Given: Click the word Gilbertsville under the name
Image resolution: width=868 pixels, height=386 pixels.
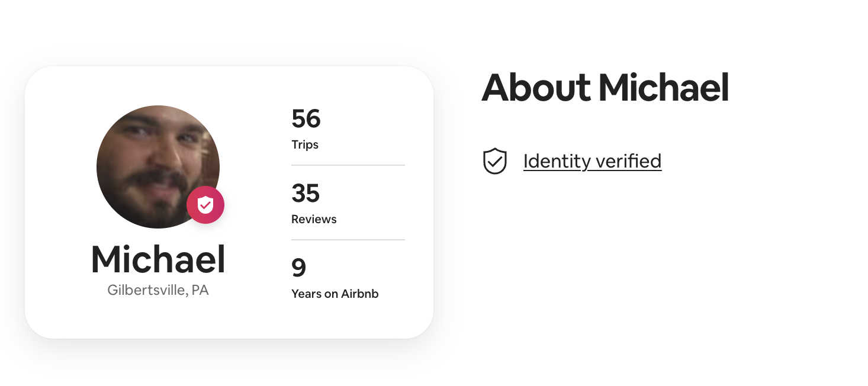Looking at the screenshot, I should click(x=146, y=291).
